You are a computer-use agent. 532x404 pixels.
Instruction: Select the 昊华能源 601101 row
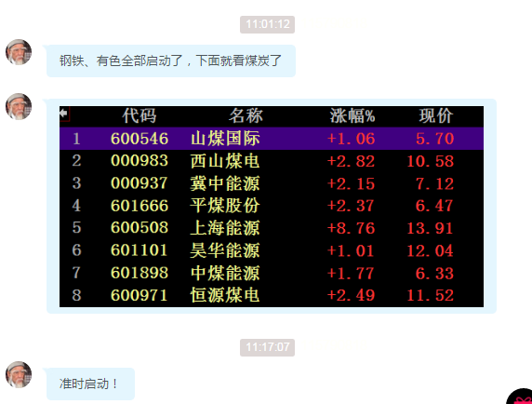pos(272,250)
